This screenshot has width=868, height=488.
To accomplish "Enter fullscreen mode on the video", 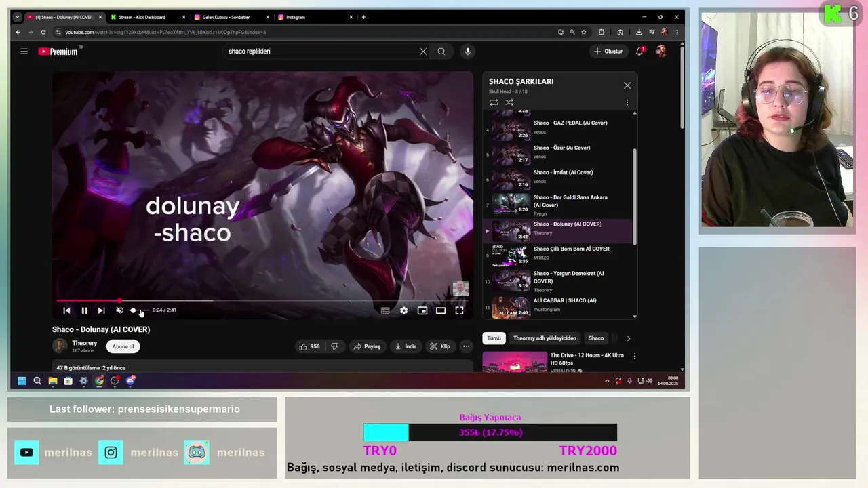I will (459, 310).
